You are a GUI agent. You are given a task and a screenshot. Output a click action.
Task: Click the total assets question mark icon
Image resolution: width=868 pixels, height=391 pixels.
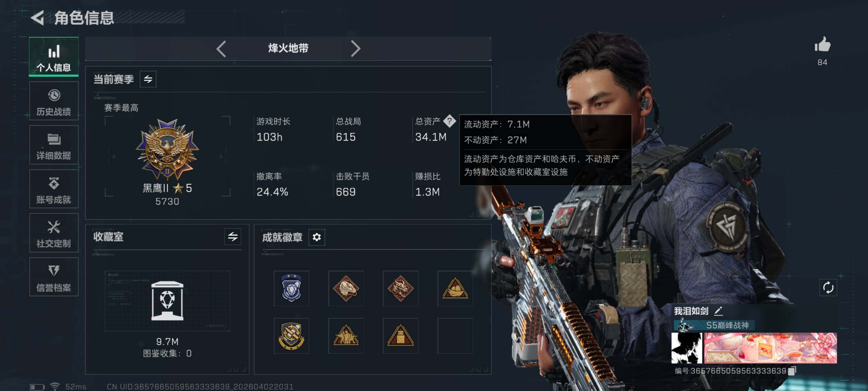pyautogui.click(x=449, y=121)
